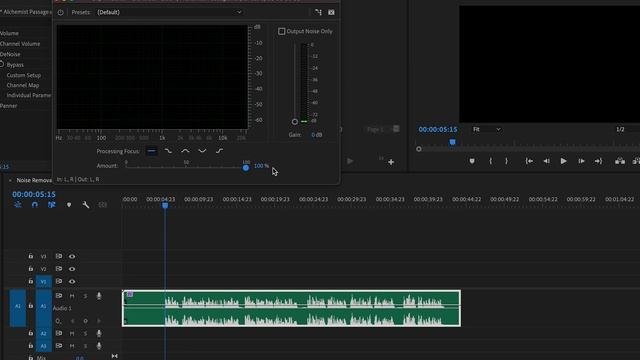Toggle lock on track V2
640x360 pixels.
(x=31, y=269)
